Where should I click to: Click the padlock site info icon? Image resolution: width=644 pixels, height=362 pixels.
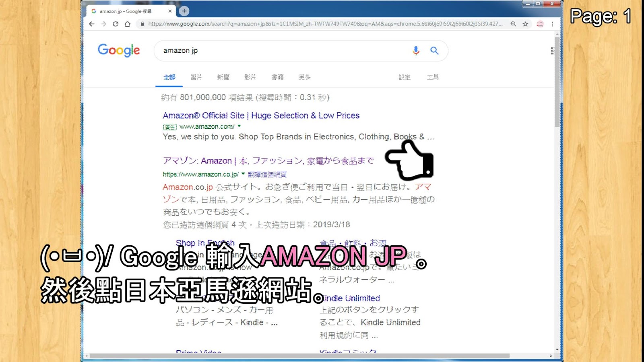tap(142, 24)
